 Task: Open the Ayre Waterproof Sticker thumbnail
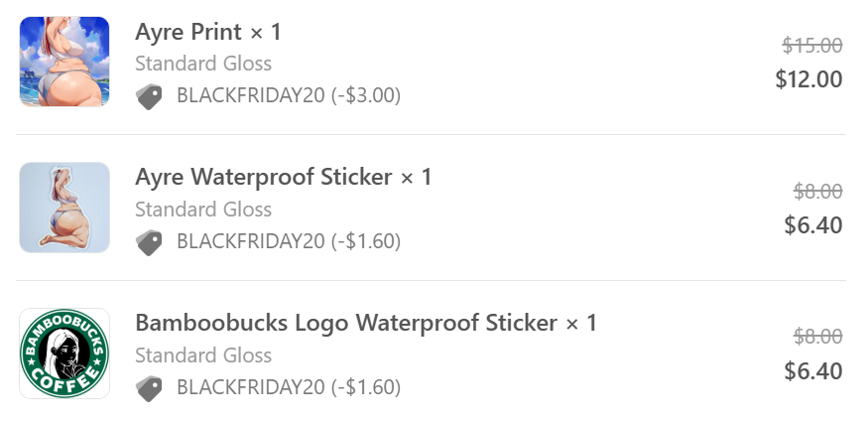pos(64,208)
